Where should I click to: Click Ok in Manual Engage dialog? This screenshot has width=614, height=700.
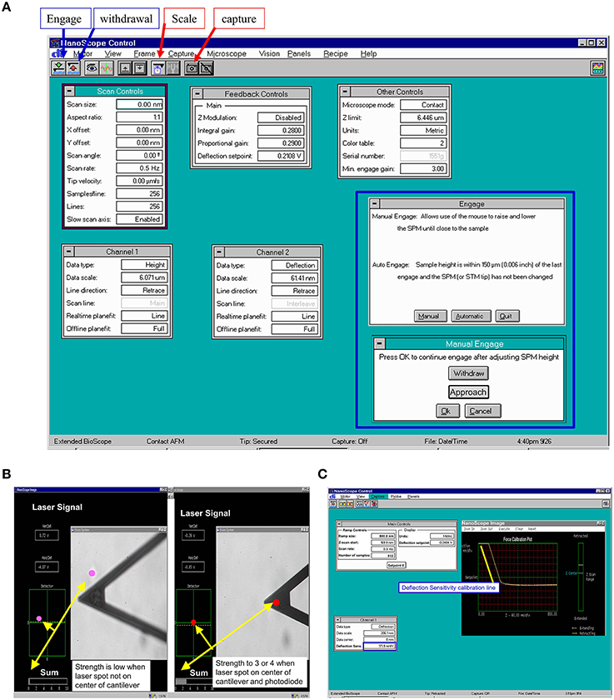click(447, 411)
